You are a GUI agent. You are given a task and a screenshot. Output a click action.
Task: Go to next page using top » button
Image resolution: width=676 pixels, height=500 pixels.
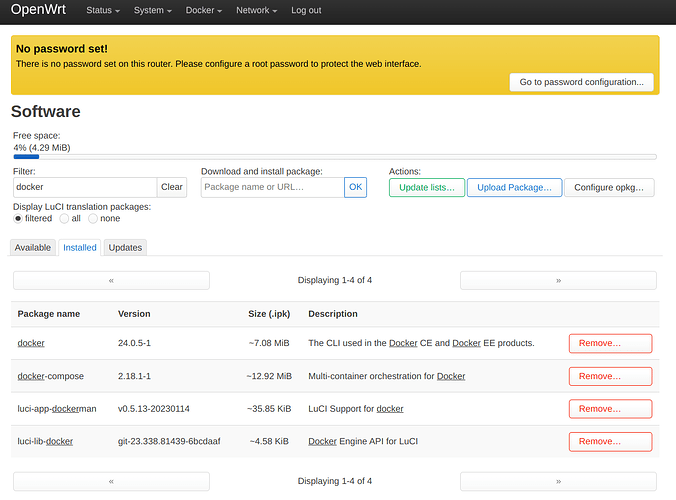[x=558, y=281]
